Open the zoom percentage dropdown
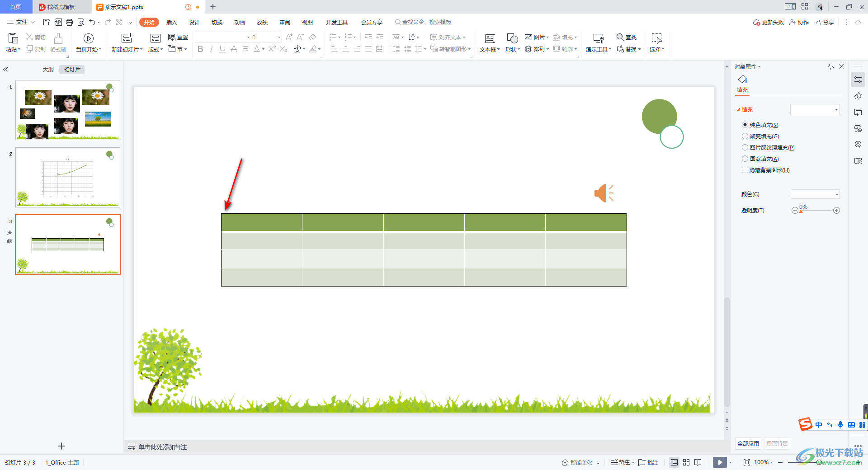The height and width of the screenshot is (470, 868). coord(764,462)
